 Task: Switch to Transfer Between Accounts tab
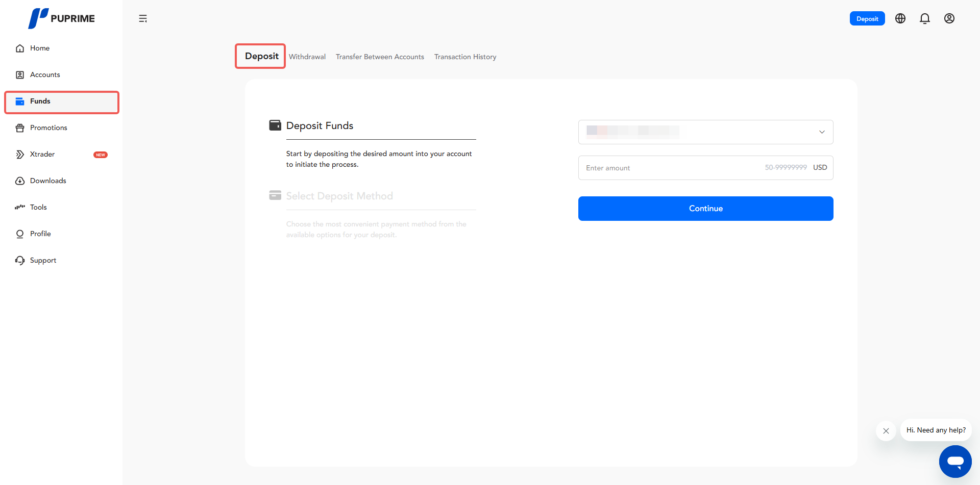point(380,57)
